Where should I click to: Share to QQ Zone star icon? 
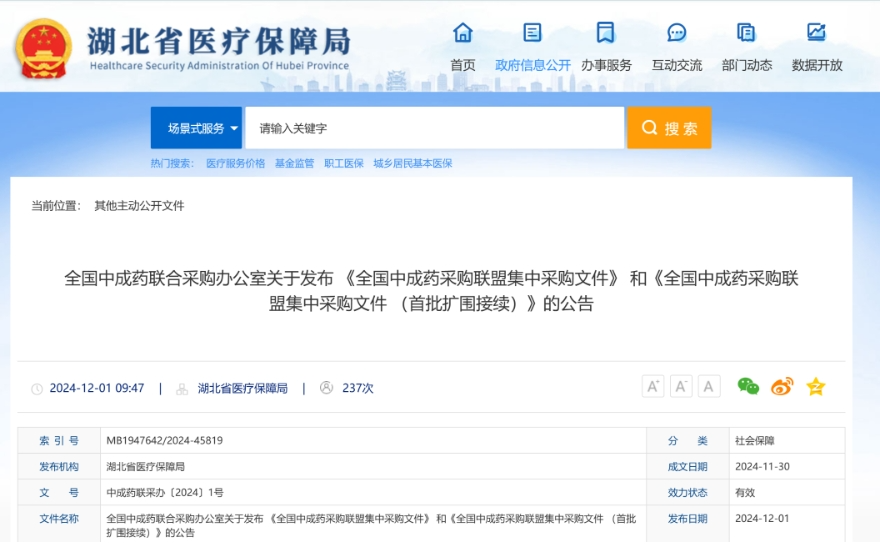click(x=816, y=387)
